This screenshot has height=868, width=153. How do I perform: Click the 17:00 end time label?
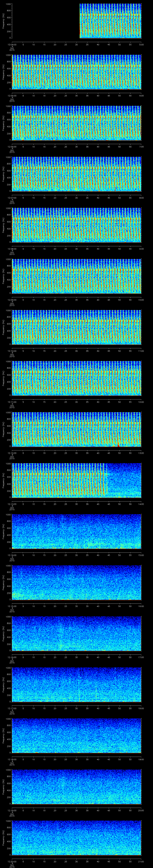point(141,657)
